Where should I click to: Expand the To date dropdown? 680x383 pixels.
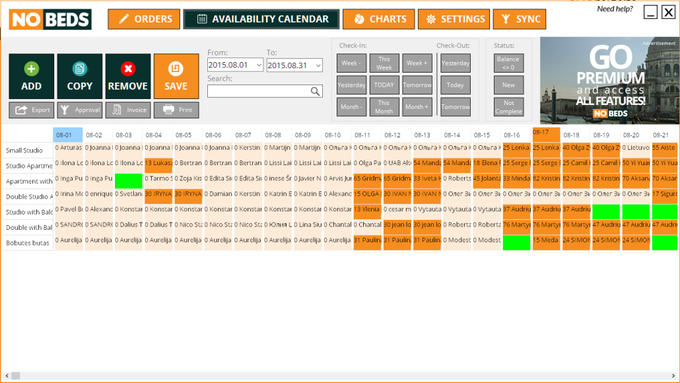318,65
